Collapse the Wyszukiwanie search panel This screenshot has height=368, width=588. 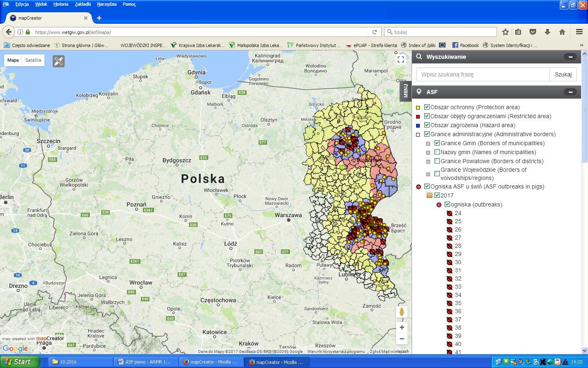[x=570, y=57]
